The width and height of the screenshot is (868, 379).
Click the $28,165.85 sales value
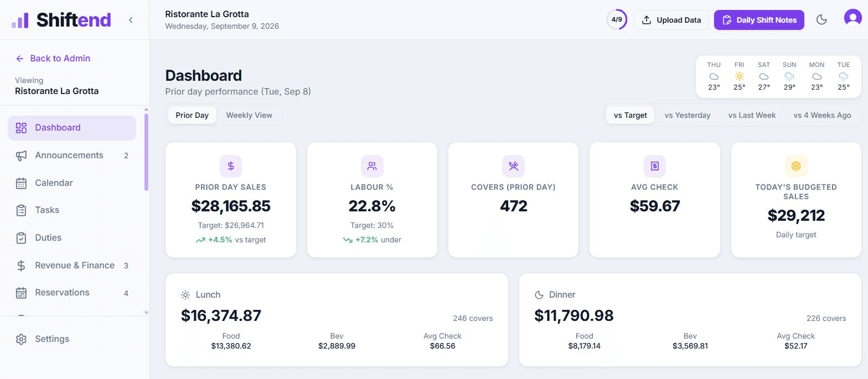click(231, 206)
